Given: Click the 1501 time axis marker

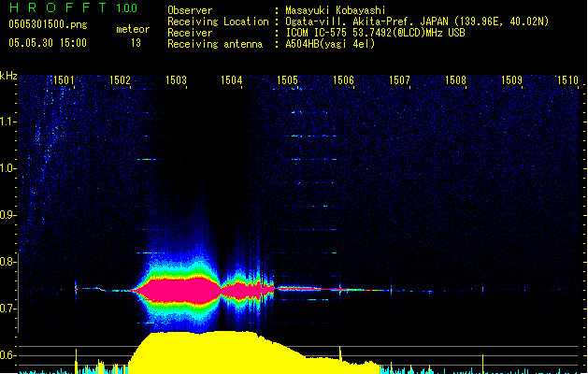Looking at the screenshot, I should 64,80.
